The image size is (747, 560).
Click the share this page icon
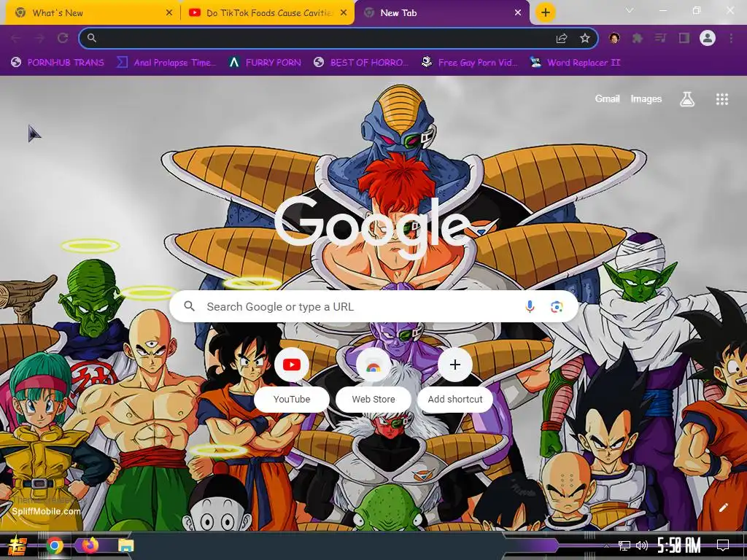562,38
